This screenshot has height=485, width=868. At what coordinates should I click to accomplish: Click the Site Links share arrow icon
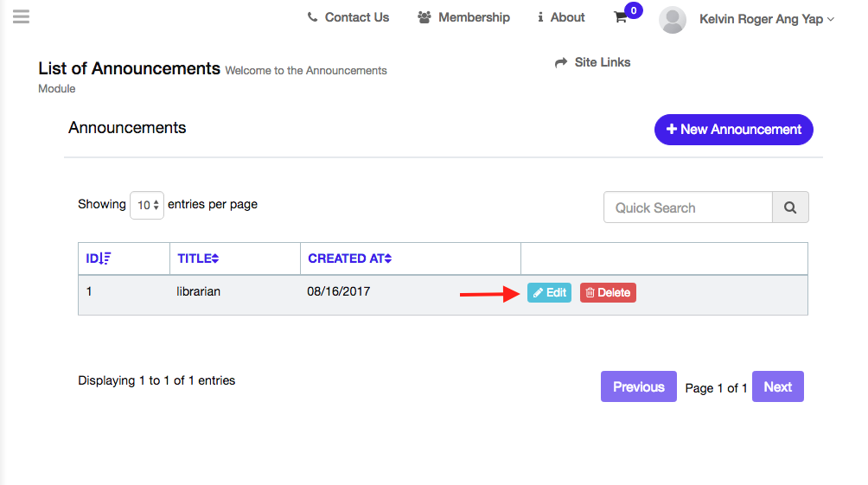click(560, 62)
